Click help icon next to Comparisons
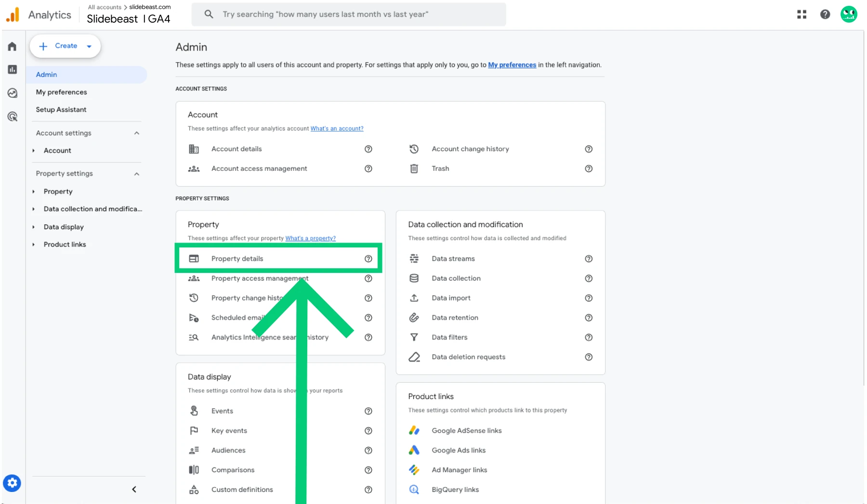Viewport: 867px width, 504px height. [368, 470]
